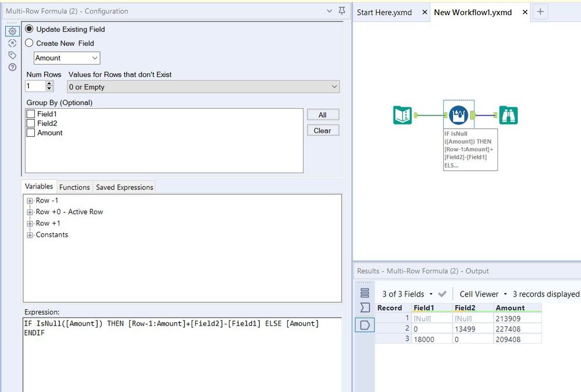Image resolution: width=581 pixels, height=392 pixels.
Task: Click the Num Rows input field
Action: [x=35, y=86]
